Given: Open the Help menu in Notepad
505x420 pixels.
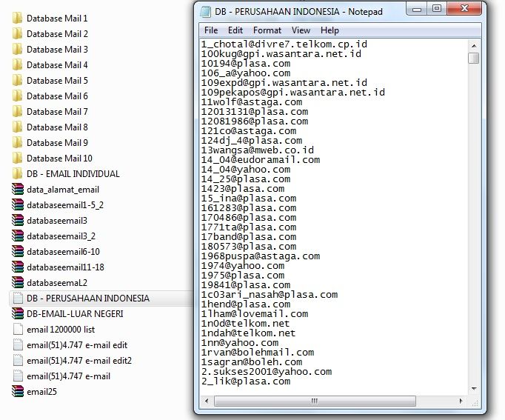Looking at the screenshot, I should click(330, 30).
